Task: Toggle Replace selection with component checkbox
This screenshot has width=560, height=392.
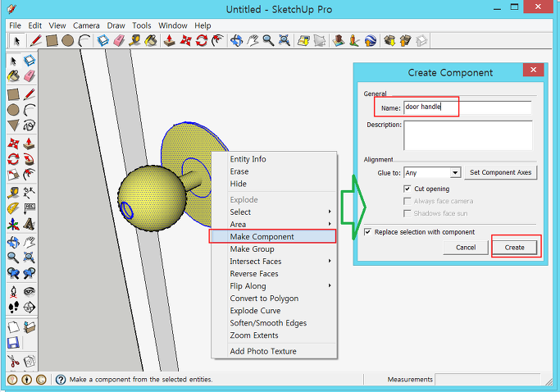Action: pos(367,232)
